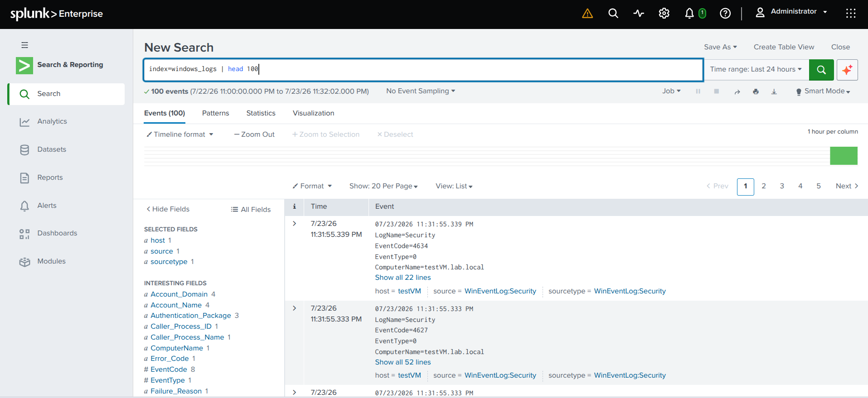
Task: Go to results page 2
Action: tap(764, 186)
